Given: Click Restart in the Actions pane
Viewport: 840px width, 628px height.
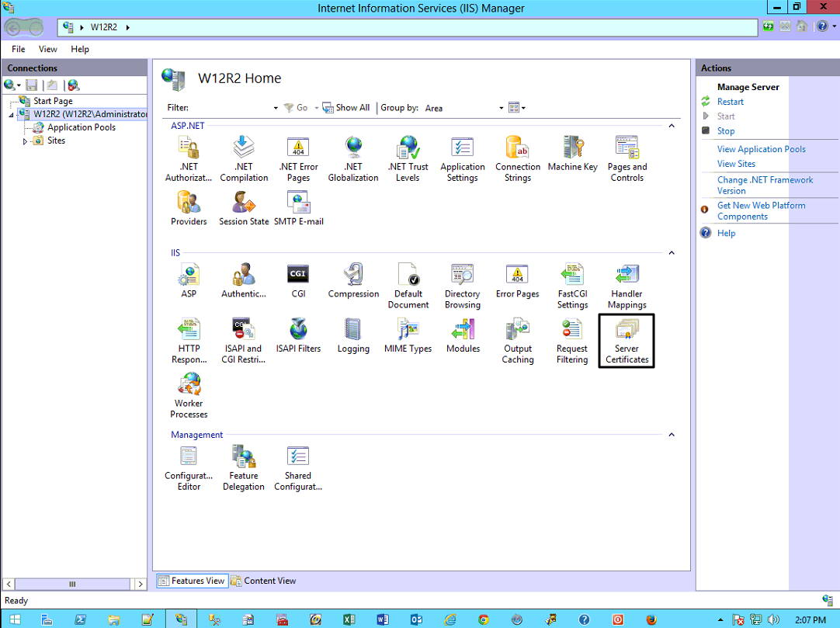Looking at the screenshot, I should tap(730, 102).
